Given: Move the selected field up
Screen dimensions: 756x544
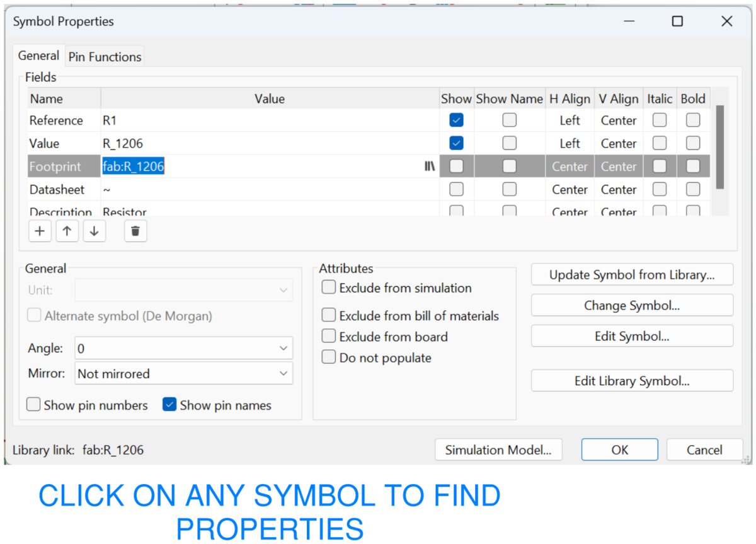Looking at the screenshot, I should pyautogui.click(x=66, y=231).
